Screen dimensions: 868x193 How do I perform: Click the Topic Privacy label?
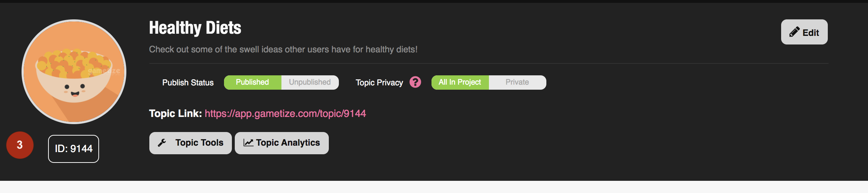[379, 83]
